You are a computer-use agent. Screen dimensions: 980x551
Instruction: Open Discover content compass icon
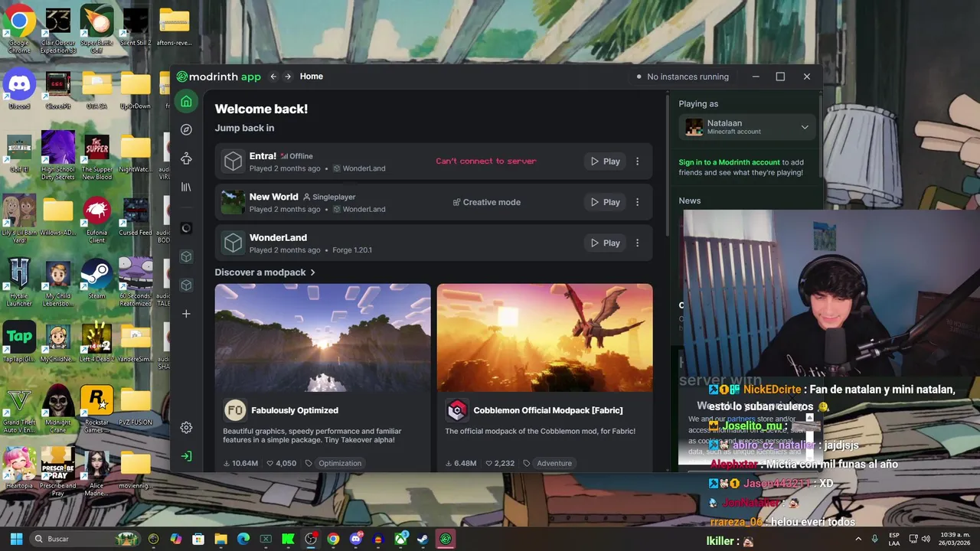click(186, 129)
